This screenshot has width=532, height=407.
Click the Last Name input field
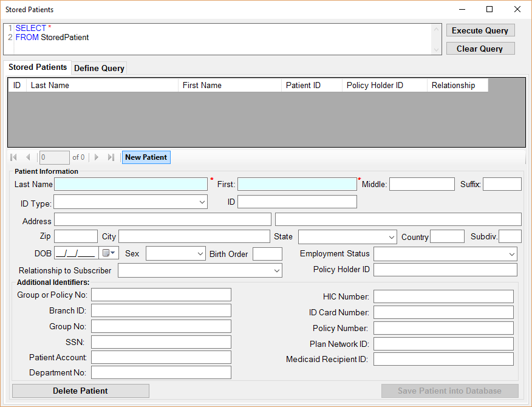point(131,184)
